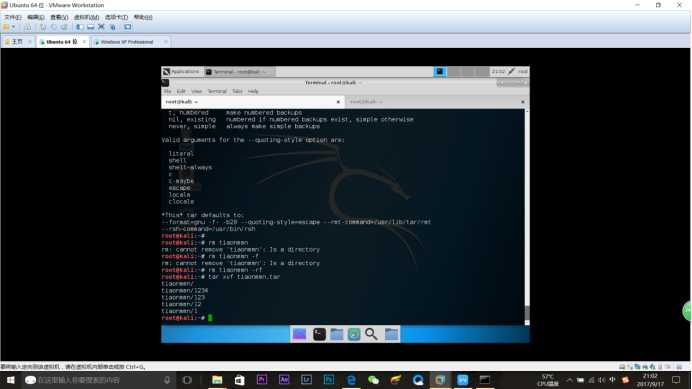Image resolution: width=692 pixels, height=389 pixels.
Task: Open the Terminal Tabs menu
Action: (237, 91)
